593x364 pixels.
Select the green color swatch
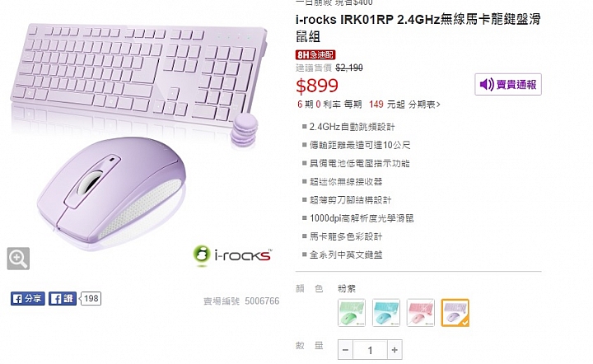click(x=352, y=313)
